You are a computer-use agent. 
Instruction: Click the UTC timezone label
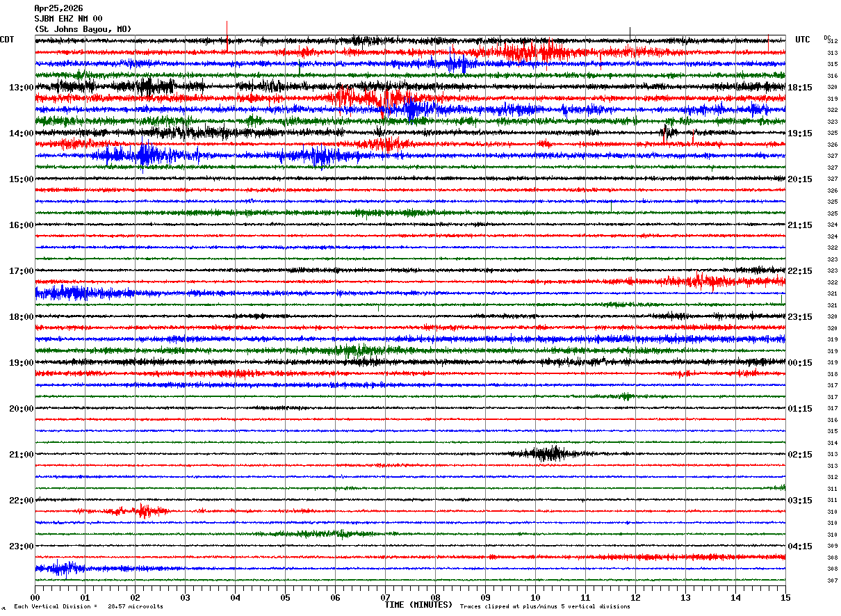(803, 40)
